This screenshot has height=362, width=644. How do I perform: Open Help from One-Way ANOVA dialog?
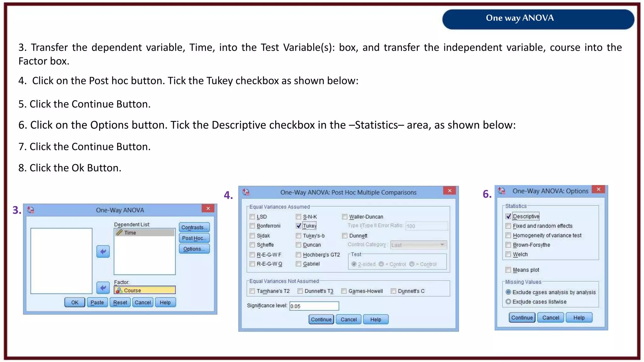[x=165, y=302]
